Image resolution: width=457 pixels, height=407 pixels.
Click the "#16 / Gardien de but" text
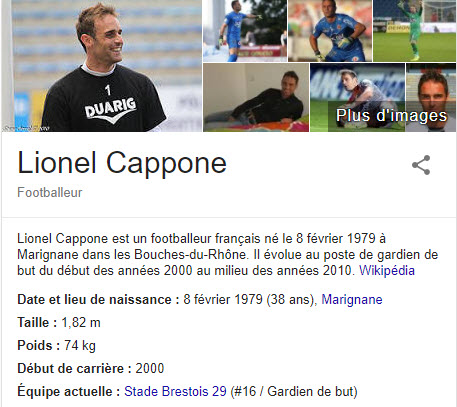294,391
